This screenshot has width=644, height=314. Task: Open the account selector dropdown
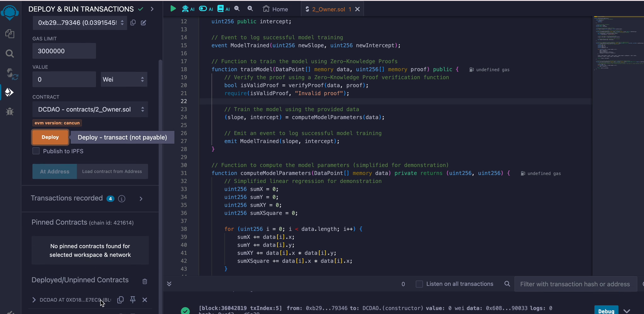coord(80,23)
